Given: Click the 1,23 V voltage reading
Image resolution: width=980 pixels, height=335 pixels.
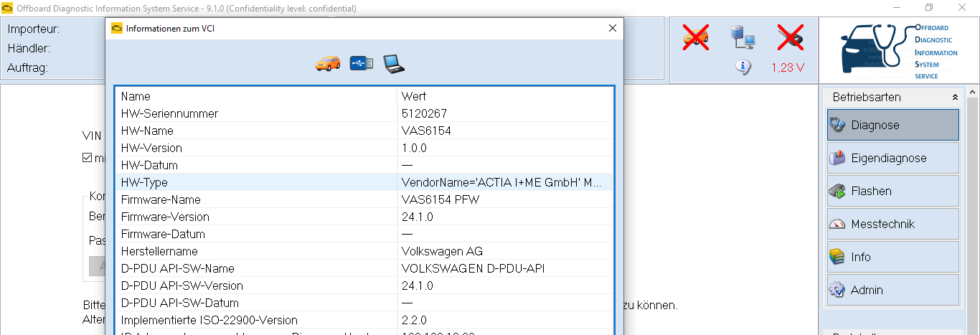Looking at the screenshot, I should click(788, 67).
